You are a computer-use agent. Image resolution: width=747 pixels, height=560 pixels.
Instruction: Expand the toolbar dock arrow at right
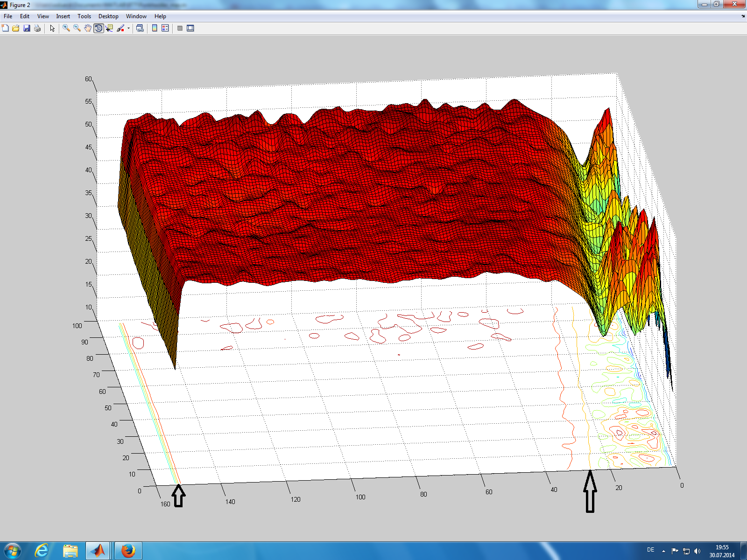click(x=743, y=16)
